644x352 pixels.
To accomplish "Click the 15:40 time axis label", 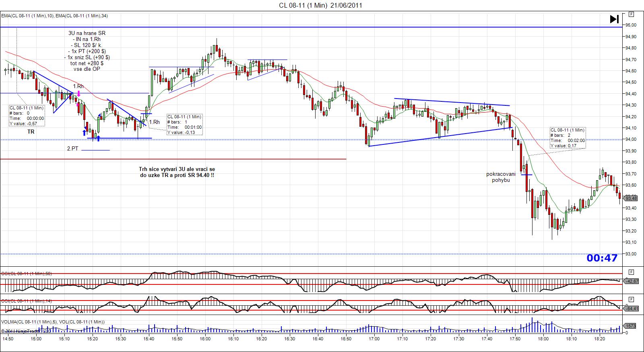I will [x=149, y=339].
